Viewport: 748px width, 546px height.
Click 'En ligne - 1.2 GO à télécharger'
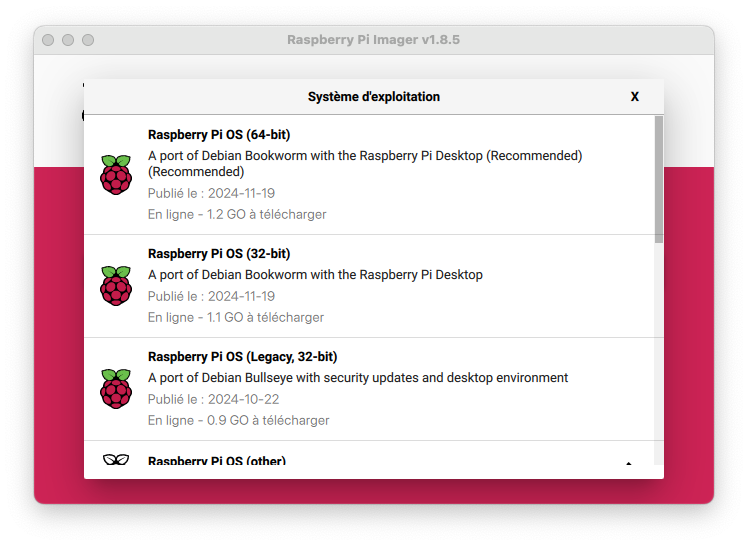coord(237,215)
